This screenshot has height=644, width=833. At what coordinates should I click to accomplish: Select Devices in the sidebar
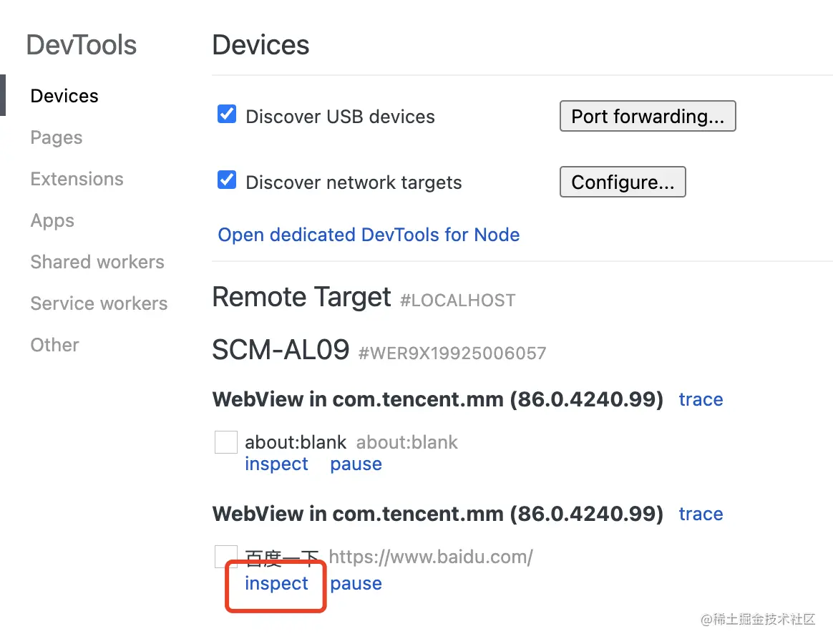pyautogui.click(x=64, y=96)
